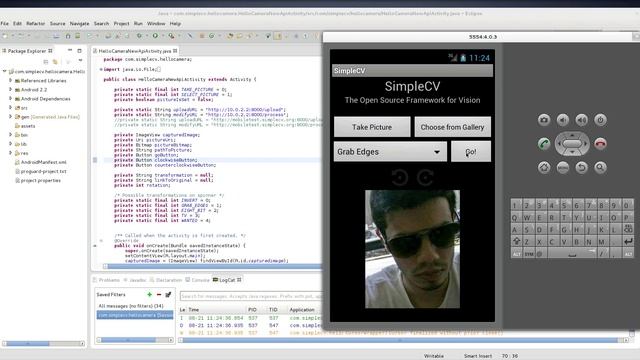
Task: Click the captured face photo in app
Action: [412, 249]
